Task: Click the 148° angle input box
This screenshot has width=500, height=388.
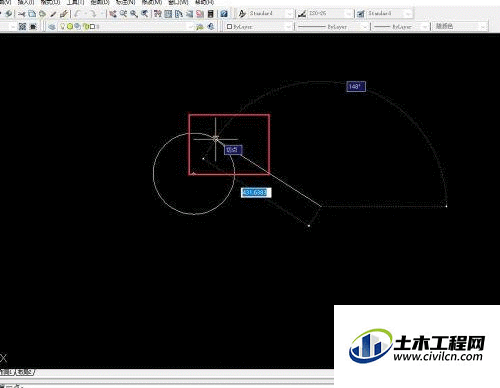Action: [x=356, y=86]
